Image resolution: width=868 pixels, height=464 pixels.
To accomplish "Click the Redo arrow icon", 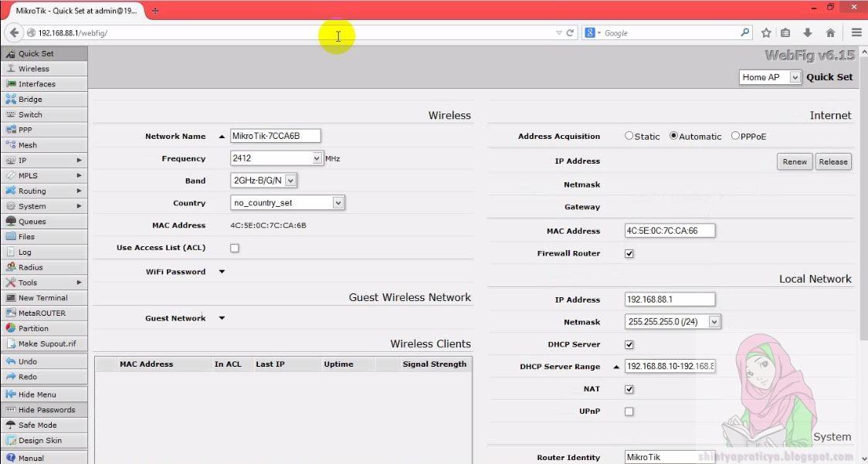I will [11, 377].
